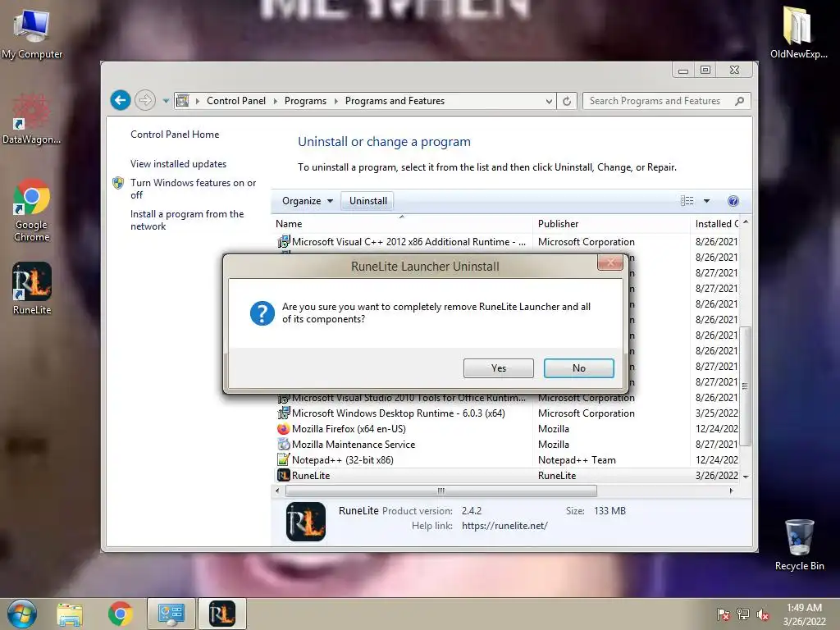
Task: Expand the view options dropdown arrow
Action: [706, 201]
